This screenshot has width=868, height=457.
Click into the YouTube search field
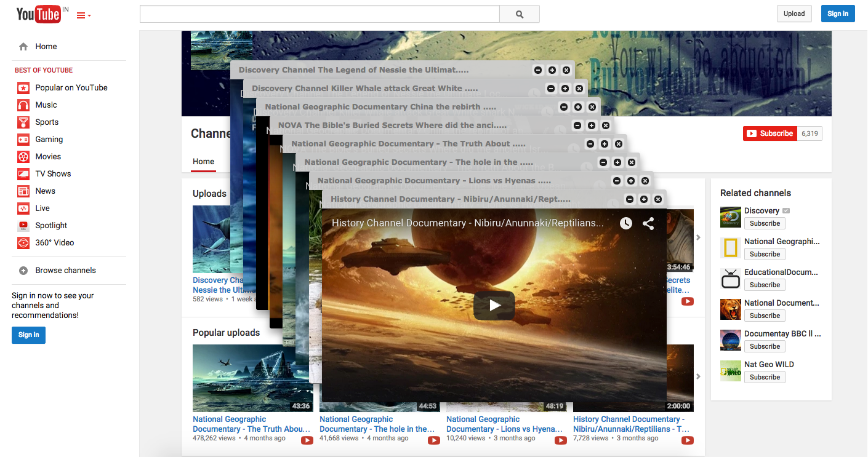point(319,14)
